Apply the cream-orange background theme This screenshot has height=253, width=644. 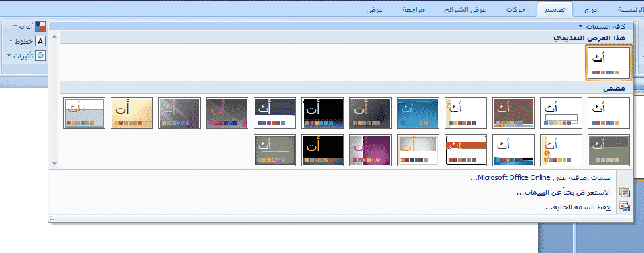132,113
